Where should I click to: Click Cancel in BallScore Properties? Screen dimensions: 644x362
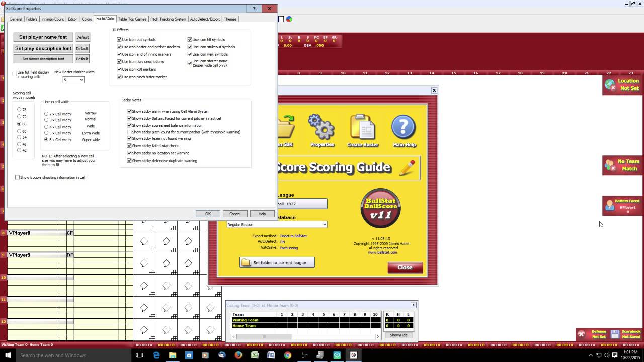point(235,214)
